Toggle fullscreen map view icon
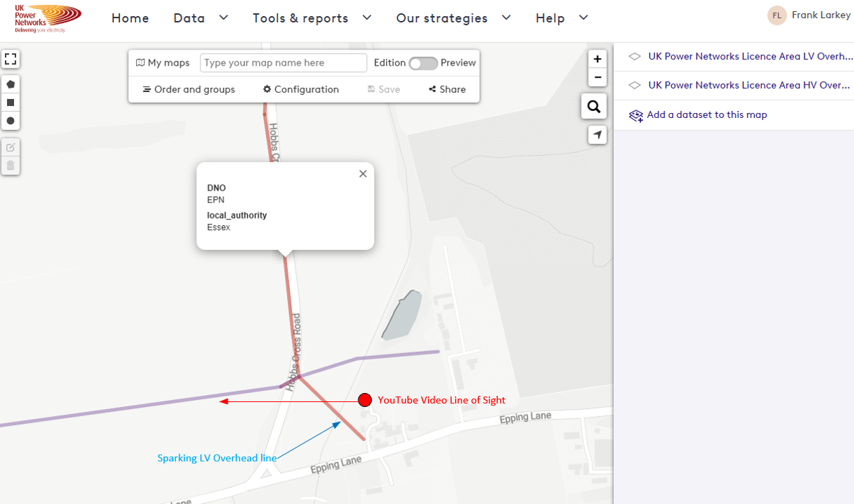This screenshot has height=504, width=854. click(10, 59)
